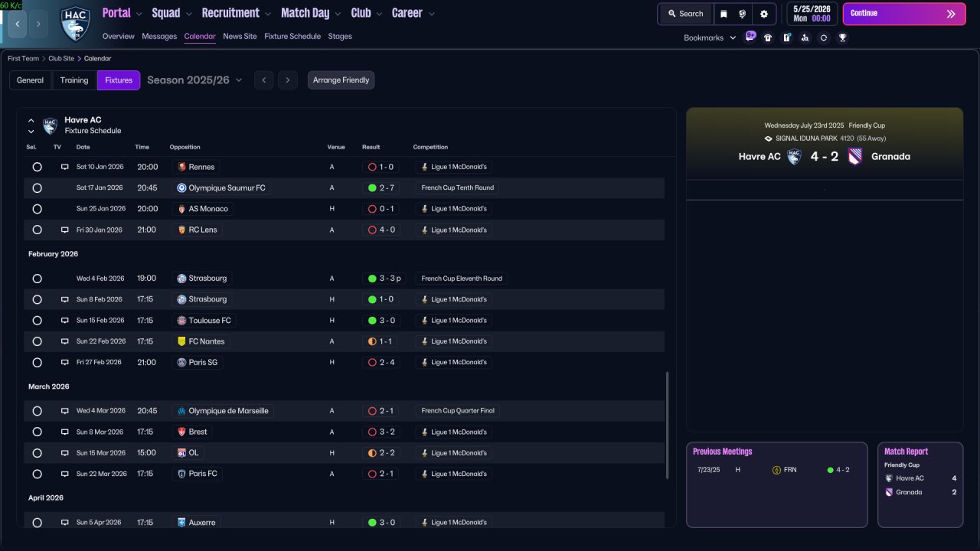Click the TV icon on the Paris SG row
Image resolution: width=980 pixels, height=551 pixels.
point(65,362)
